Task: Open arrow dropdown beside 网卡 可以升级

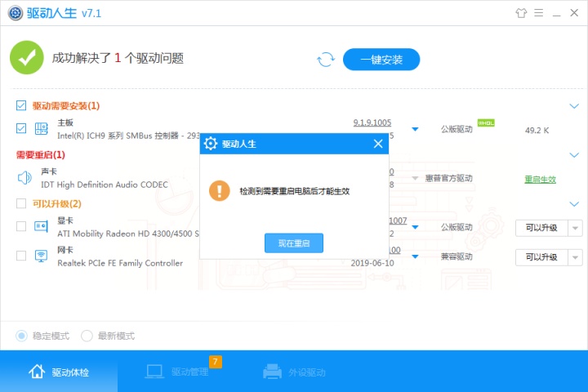Action: [x=575, y=258]
